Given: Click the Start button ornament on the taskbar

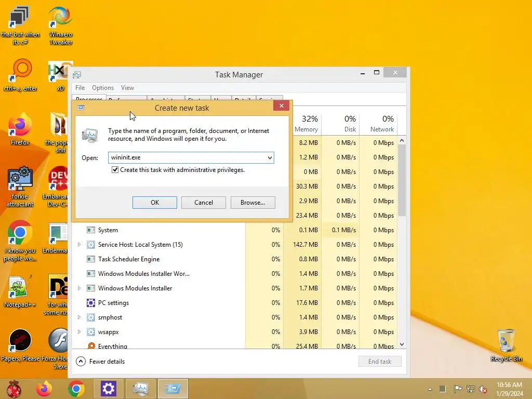Looking at the screenshot, I should [14, 389].
